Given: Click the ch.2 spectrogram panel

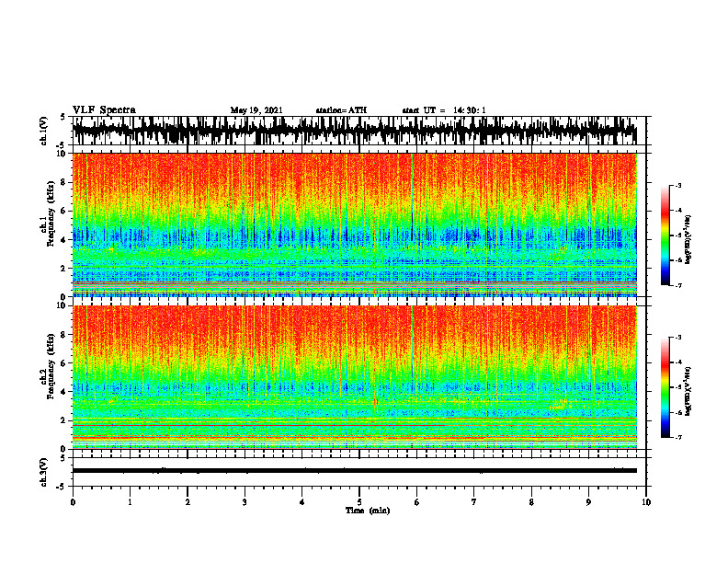Looking at the screenshot, I should point(355,377).
